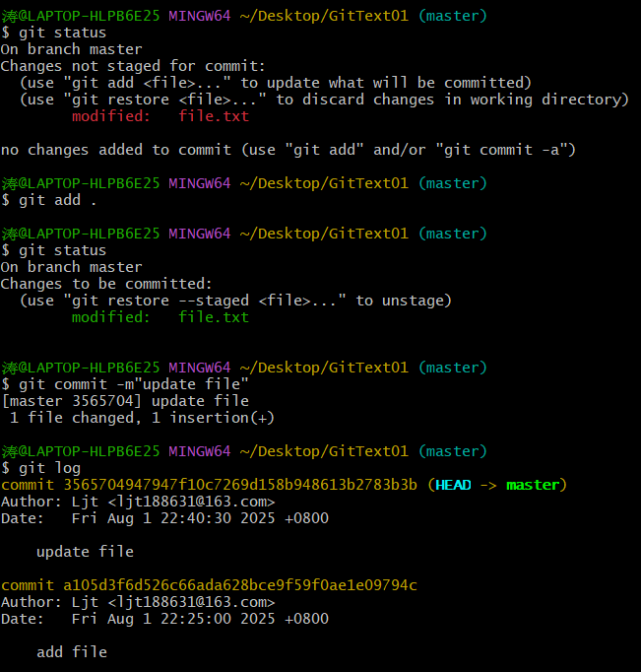
Task: Select the date "Fri Aug 1 22:40:30 2025"
Action: (x=173, y=518)
